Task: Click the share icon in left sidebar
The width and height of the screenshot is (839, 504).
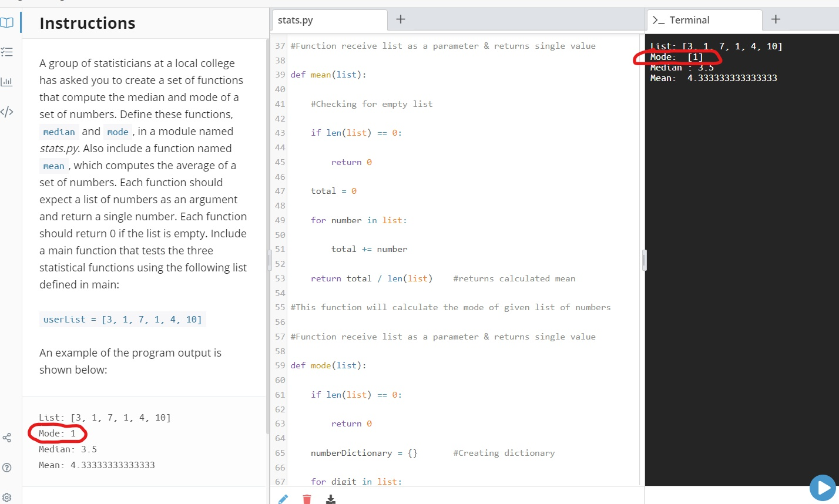Action: pyautogui.click(x=6, y=438)
